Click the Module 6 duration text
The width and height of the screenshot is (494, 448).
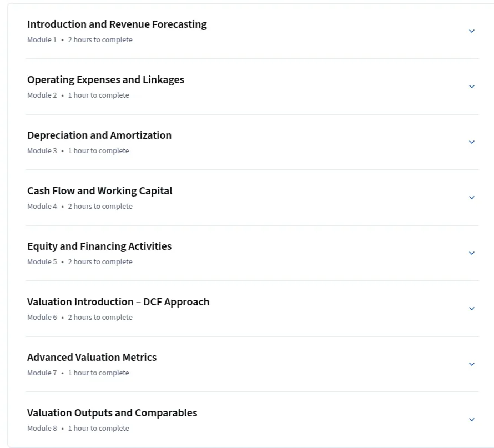pyautogui.click(x=100, y=317)
